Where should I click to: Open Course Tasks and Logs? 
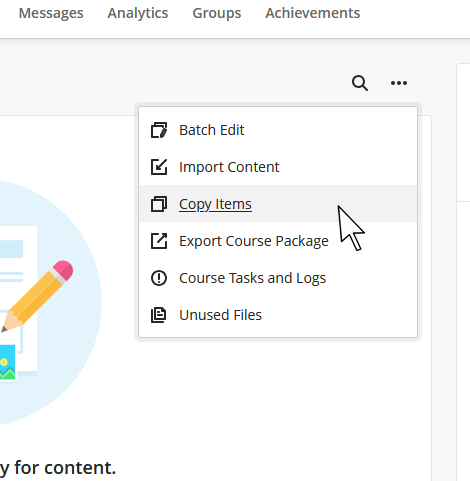click(x=278, y=278)
